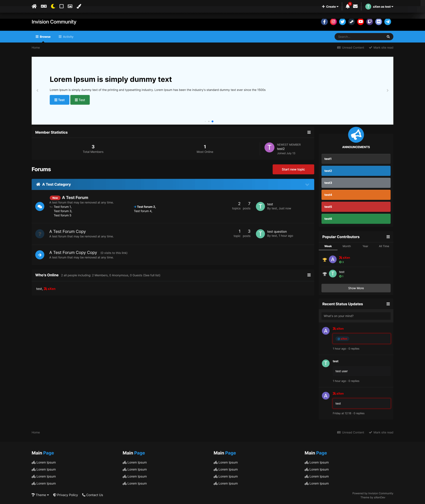Open the messages envelope icon
Viewport: 425px width, 504px height.
(x=355, y=6)
